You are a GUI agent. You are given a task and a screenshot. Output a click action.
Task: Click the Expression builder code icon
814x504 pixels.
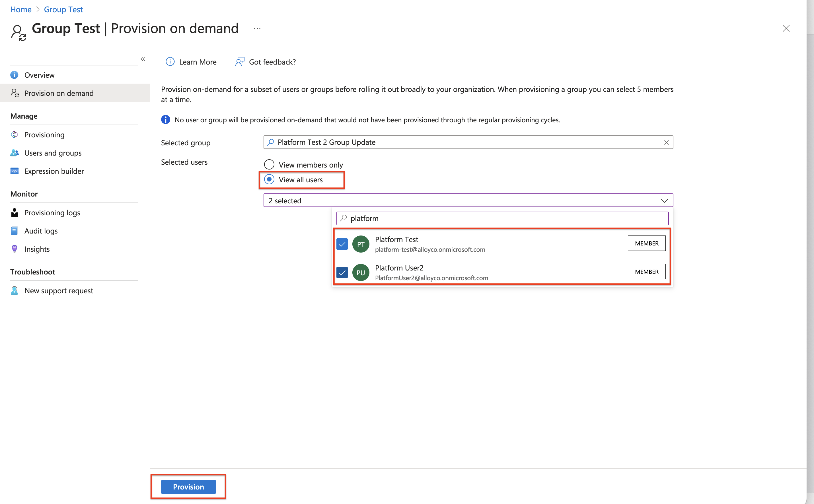click(x=14, y=171)
